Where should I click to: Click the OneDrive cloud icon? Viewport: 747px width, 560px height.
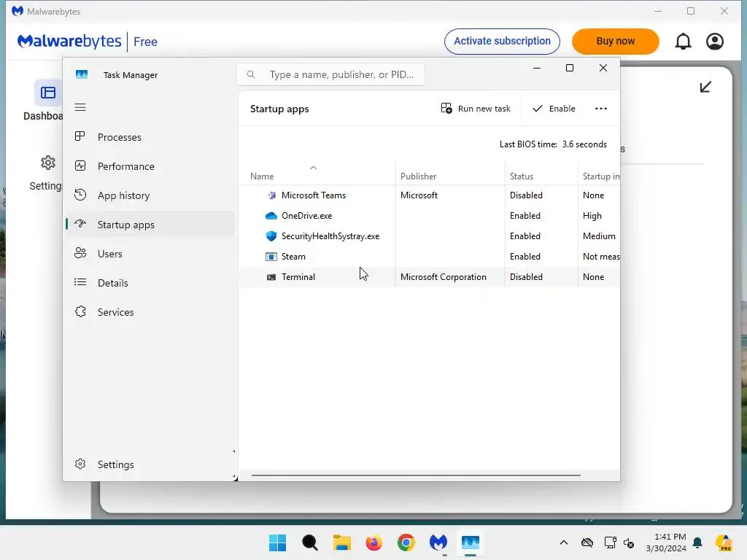[x=271, y=216]
